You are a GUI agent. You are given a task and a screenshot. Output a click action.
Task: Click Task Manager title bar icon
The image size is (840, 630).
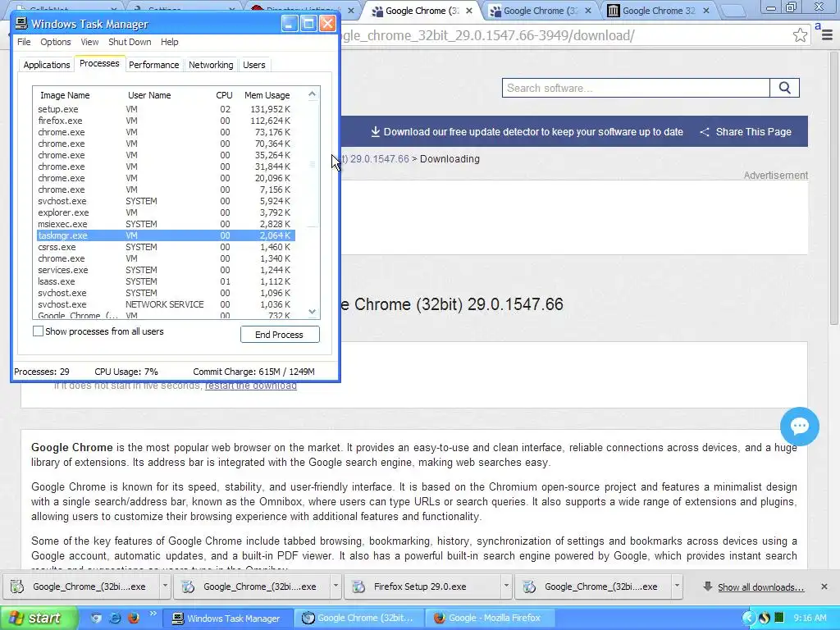point(21,24)
